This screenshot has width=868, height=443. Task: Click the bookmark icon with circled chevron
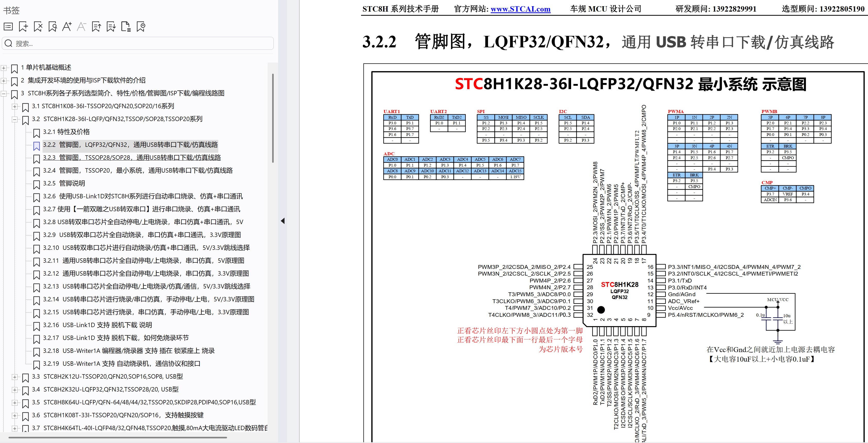coord(141,27)
